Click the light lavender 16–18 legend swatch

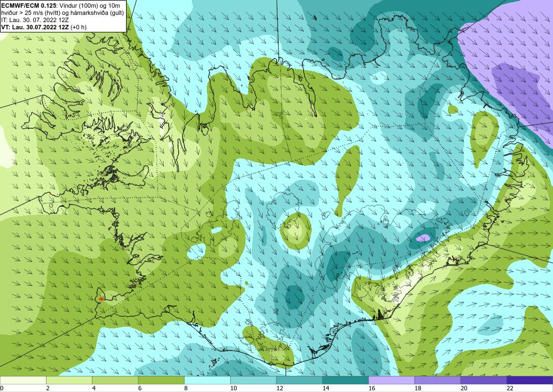tap(392, 380)
